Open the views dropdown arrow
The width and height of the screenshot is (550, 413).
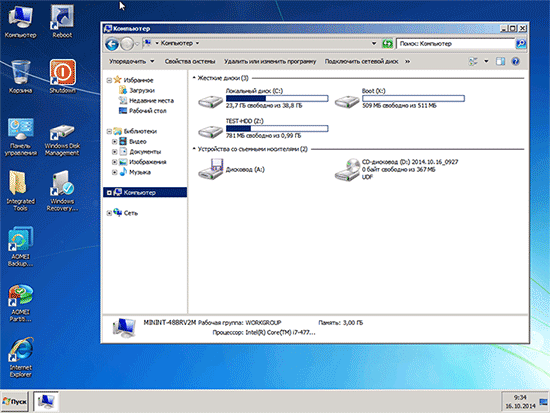pos(486,61)
